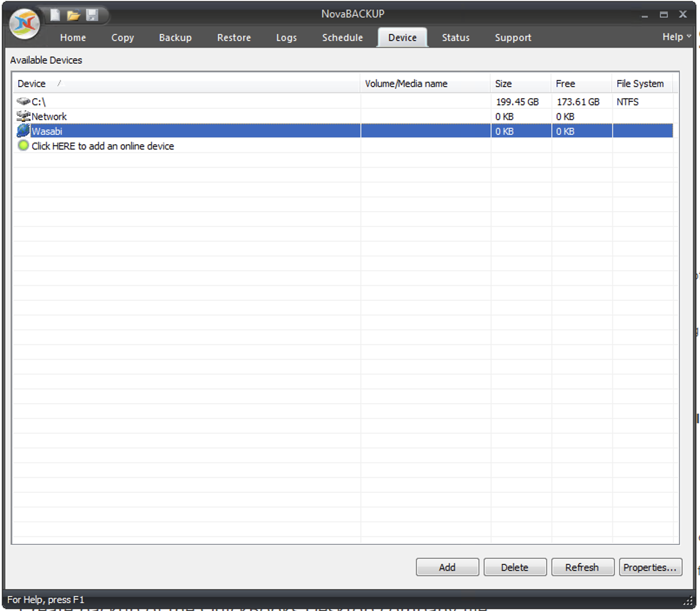Screen dimensions: 700x611
Task: Switch to the Copy tab
Action: (122, 38)
